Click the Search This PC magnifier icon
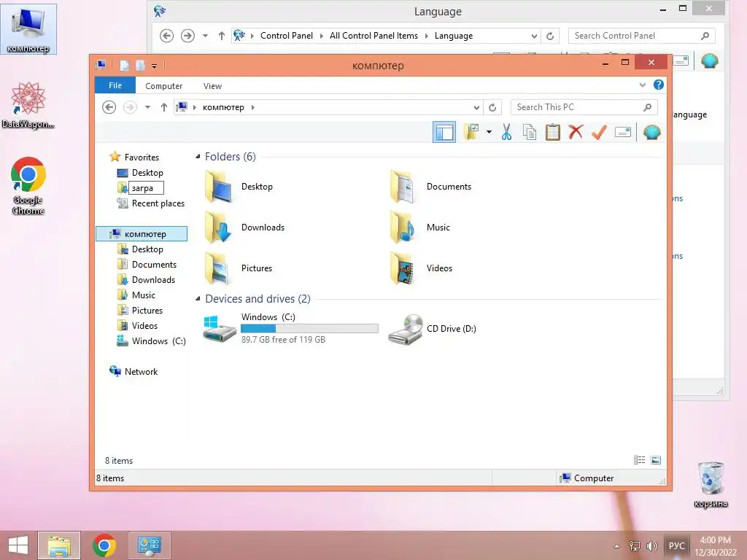 (x=647, y=107)
